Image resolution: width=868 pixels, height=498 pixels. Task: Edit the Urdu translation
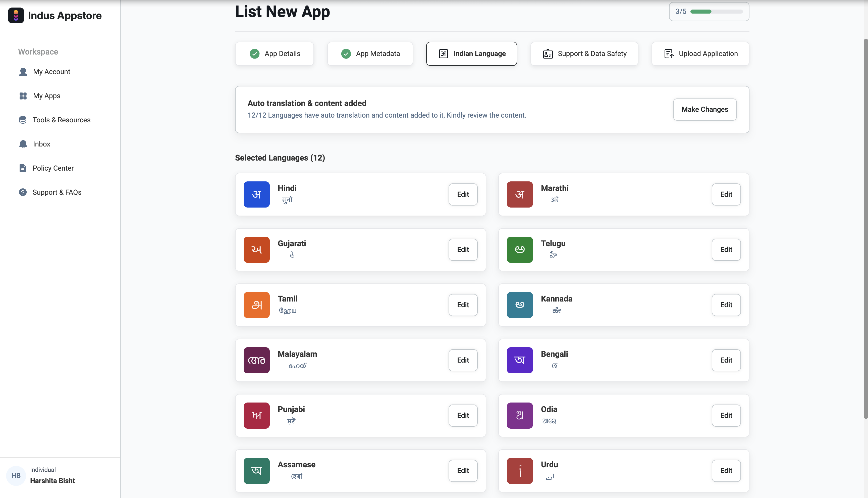(726, 471)
